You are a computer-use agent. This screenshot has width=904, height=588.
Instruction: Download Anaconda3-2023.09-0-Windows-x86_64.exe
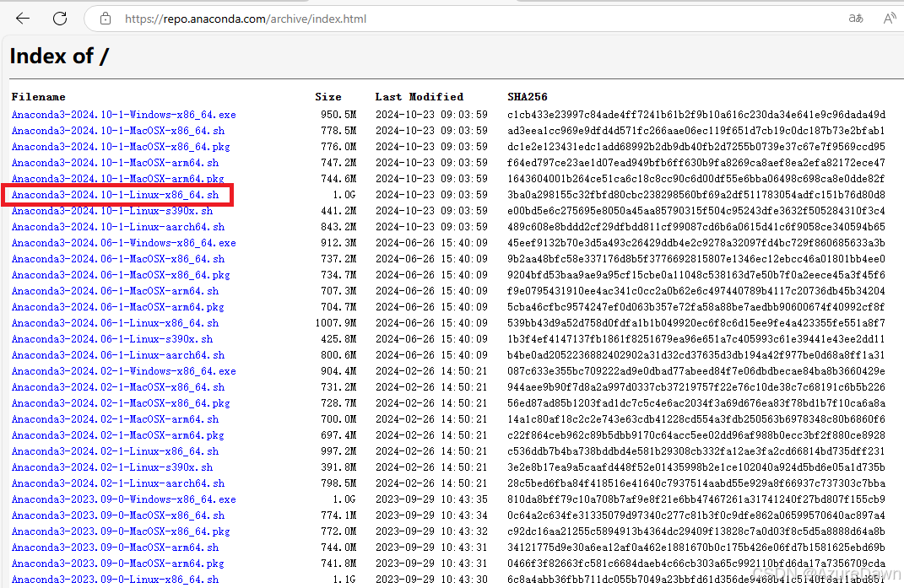(123, 499)
